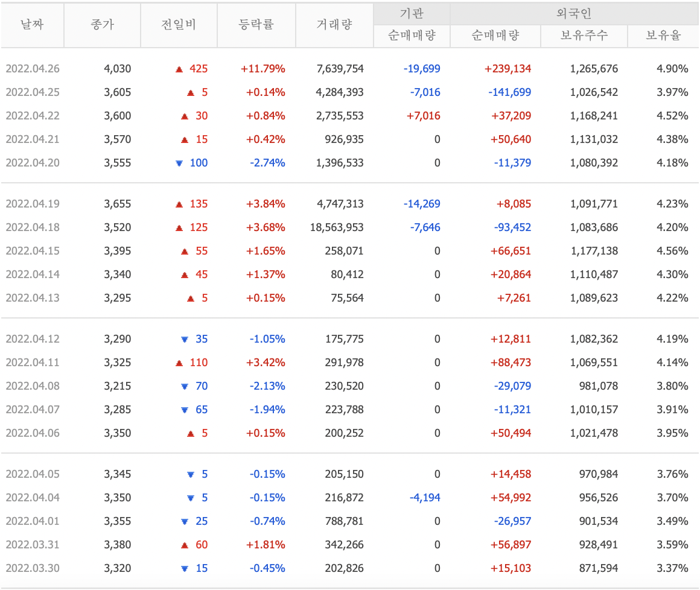The height and width of the screenshot is (590, 700).
Task: Click the 날짜 column header
Action: pyautogui.click(x=32, y=25)
